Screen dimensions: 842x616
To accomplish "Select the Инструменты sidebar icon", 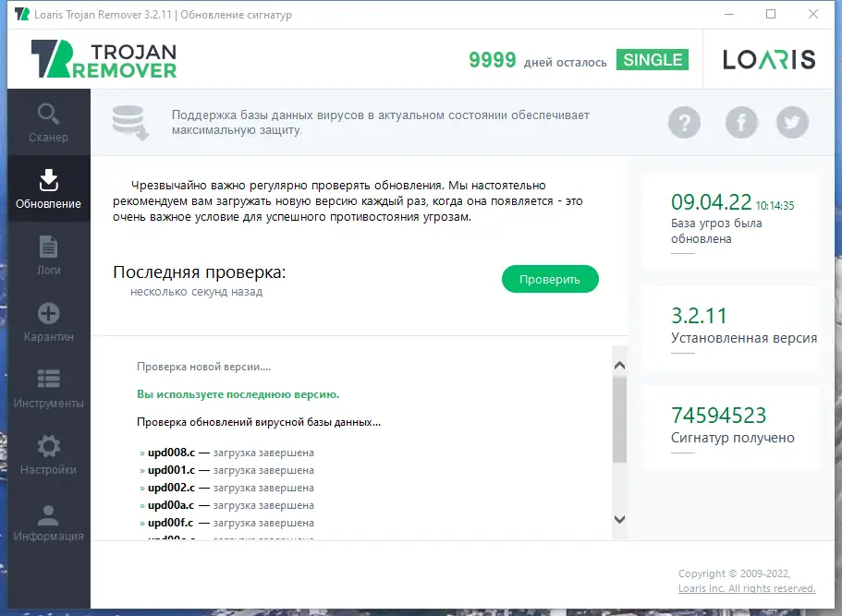I will (x=49, y=388).
